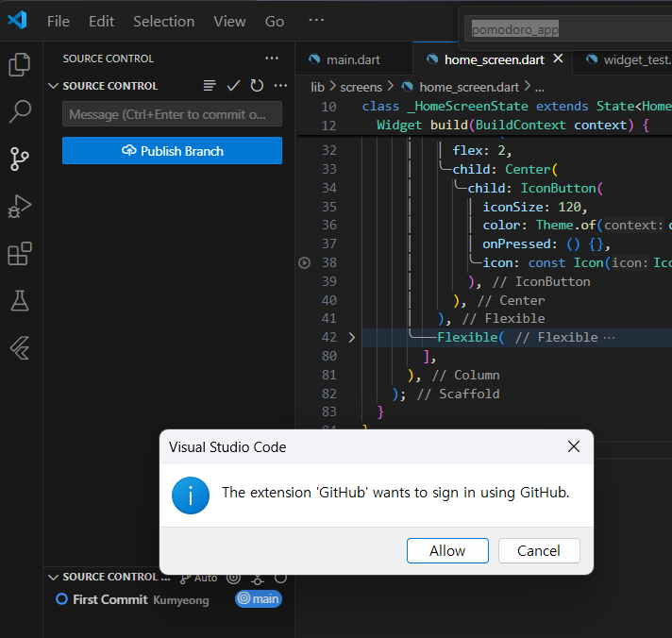Click 'iconSize: 120,' on line 35
The height and width of the screenshot is (638, 672).
click(534, 207)
